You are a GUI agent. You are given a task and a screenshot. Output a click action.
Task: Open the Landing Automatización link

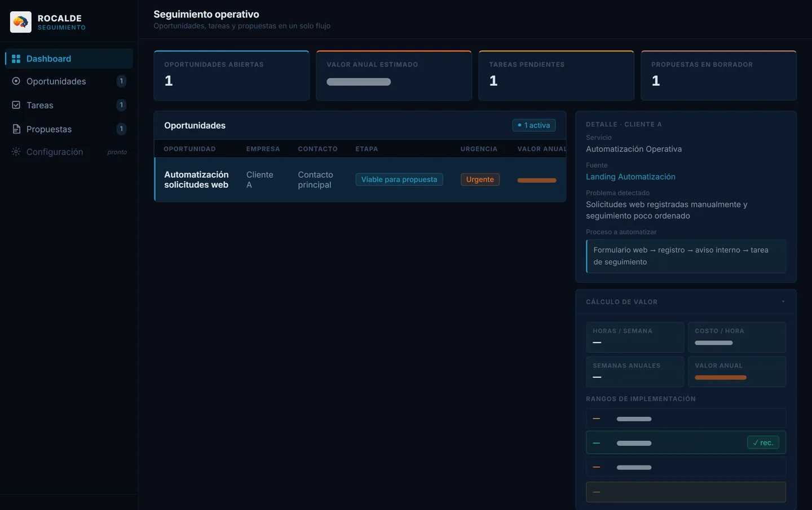tap(630, 177)
